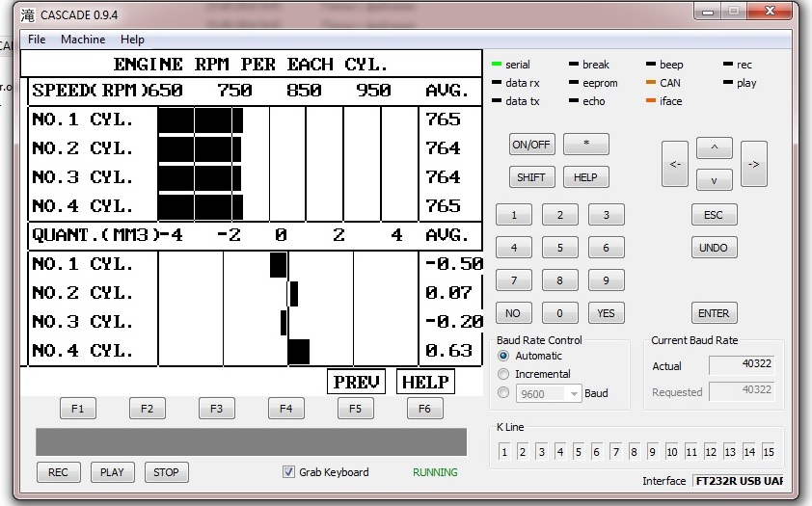Click the PREV button on display

pyautogui.click(x=356, y=382)
